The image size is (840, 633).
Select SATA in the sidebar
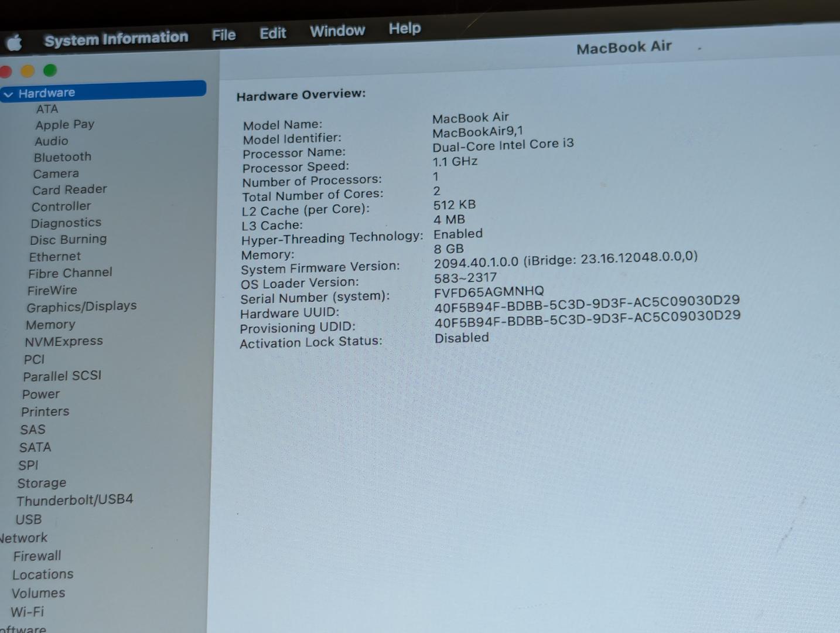(x=35, y=447)
